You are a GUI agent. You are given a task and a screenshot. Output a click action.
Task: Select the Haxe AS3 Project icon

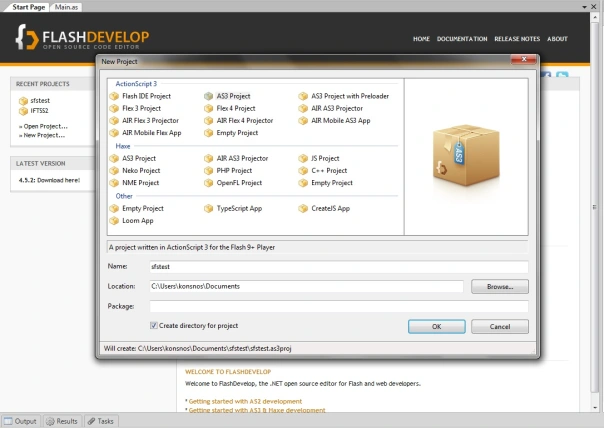pos(114,158)
